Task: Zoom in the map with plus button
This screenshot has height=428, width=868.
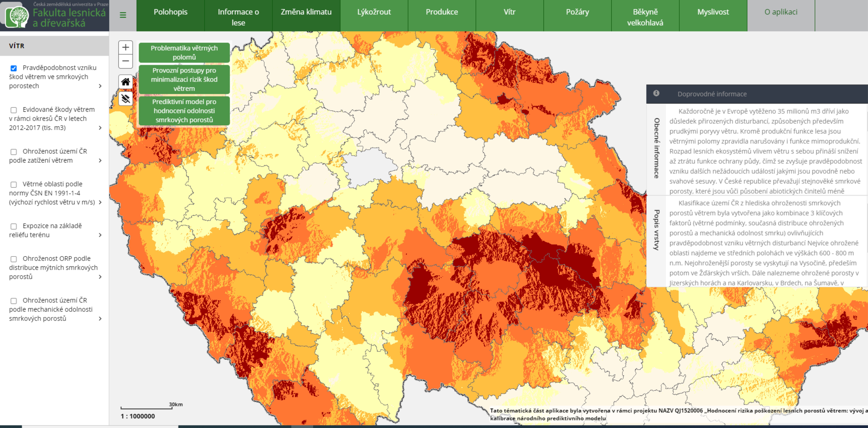Action: click(126, 47)
